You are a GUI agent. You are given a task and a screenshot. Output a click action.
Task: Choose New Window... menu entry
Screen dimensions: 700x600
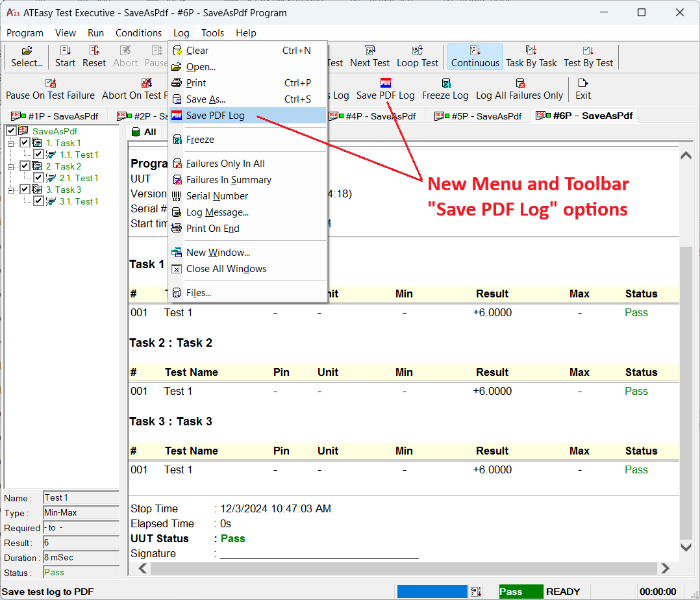(248, 253)
